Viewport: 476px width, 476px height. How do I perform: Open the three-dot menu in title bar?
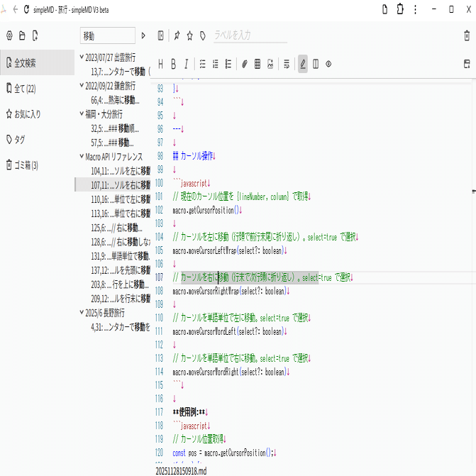(415, 9)
